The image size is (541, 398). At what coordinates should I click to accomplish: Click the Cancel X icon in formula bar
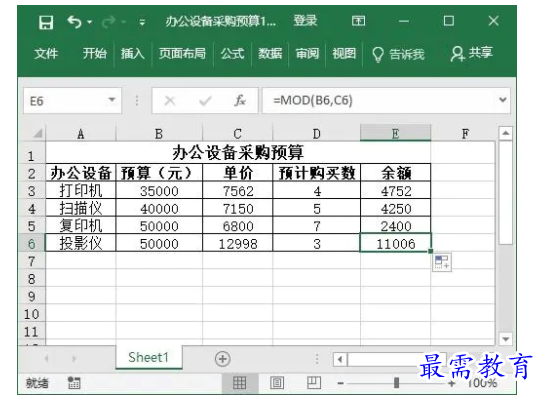coord(170,101)
